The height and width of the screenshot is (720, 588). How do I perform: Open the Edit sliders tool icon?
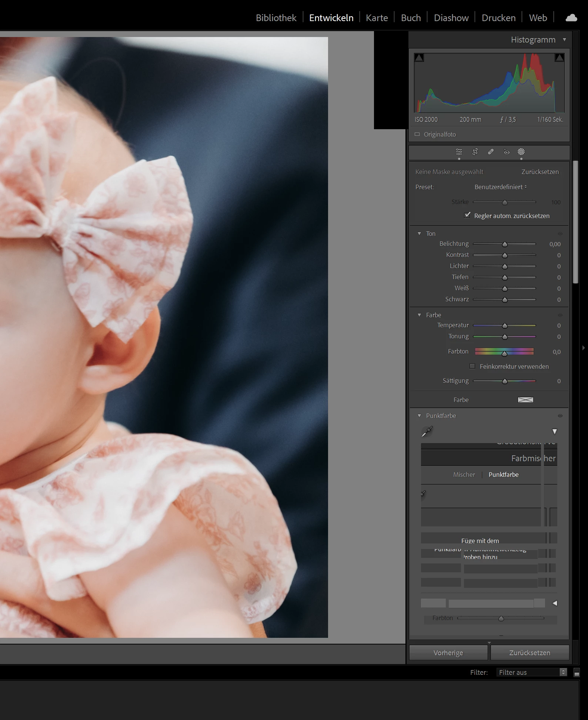coord(459,152)
